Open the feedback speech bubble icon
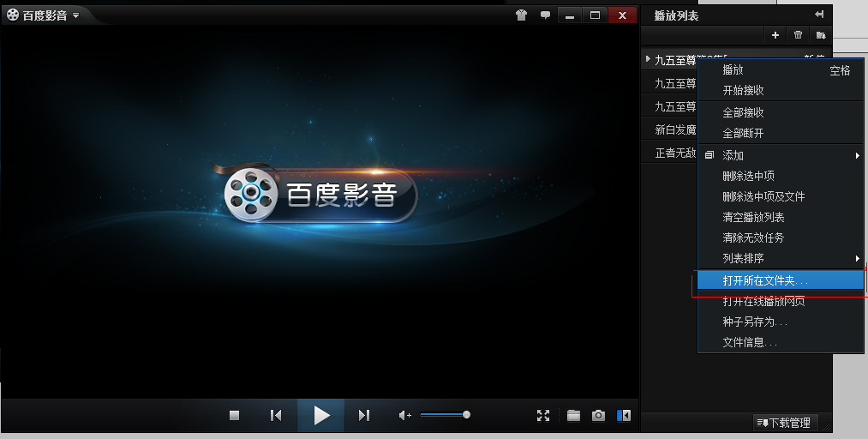868x439 pixels. click(545, 15)
